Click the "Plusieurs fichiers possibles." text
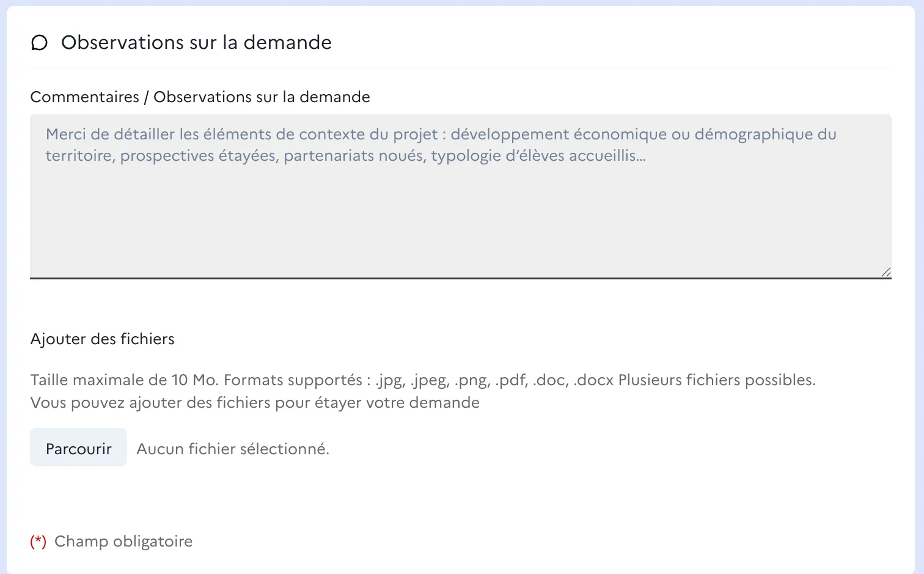The width and height of the screenshot is (924, 574). [717, 380]
